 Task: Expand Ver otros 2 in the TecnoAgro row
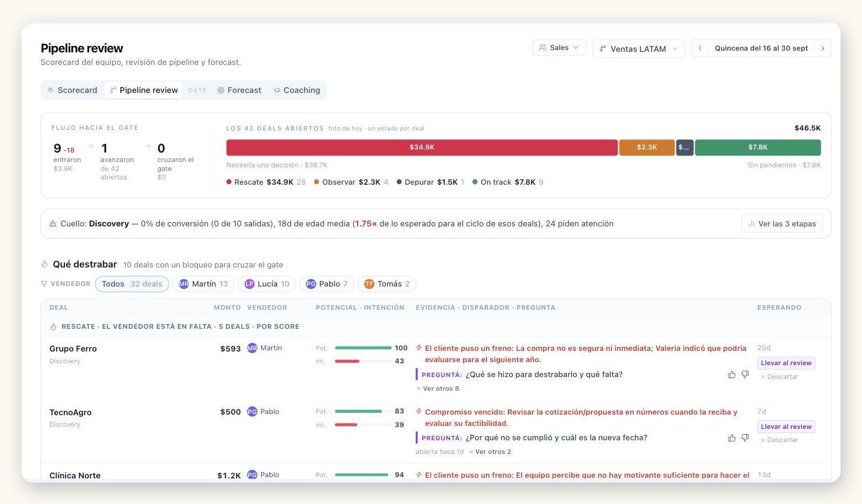point(490,452)
